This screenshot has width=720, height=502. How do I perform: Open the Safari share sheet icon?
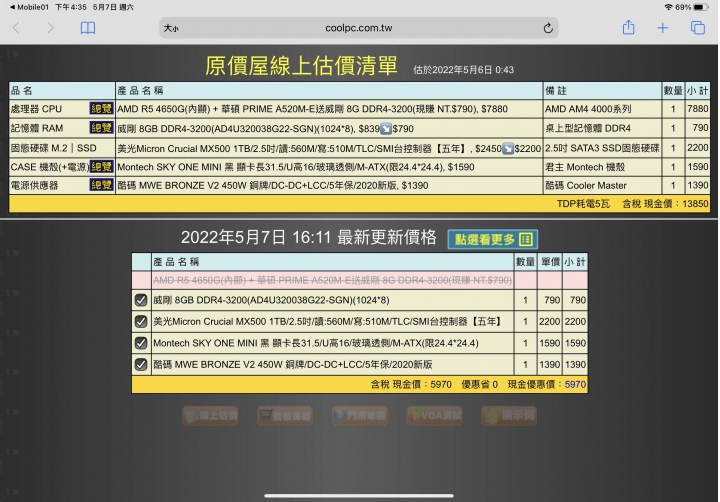click(628, 28)
